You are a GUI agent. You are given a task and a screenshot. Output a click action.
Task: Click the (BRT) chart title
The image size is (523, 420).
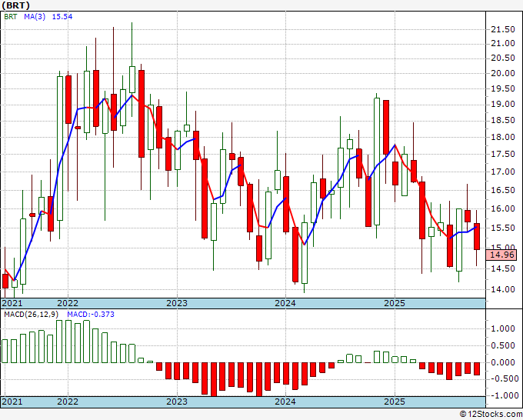tap(15, 5)
